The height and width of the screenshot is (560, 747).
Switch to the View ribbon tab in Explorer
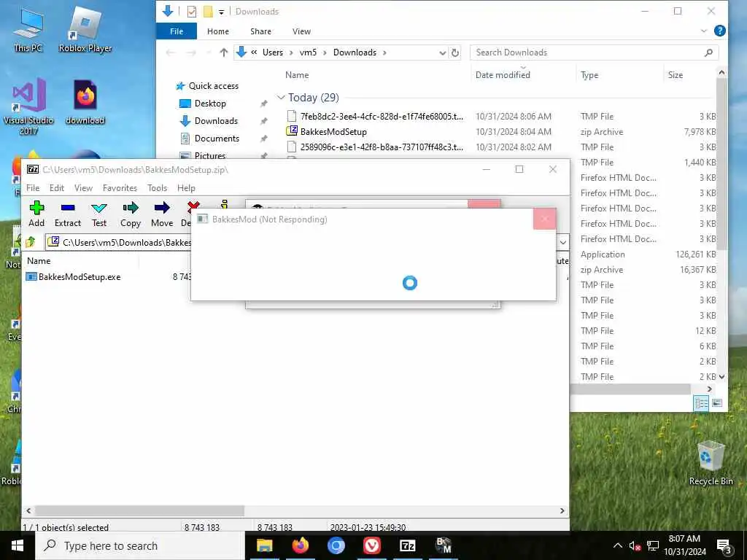301,31
